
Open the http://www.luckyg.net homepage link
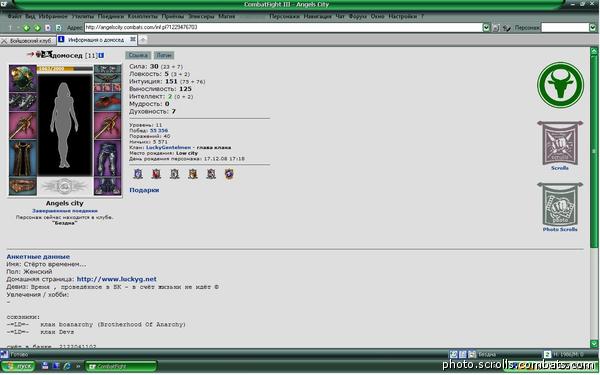[x=117, y=279]
